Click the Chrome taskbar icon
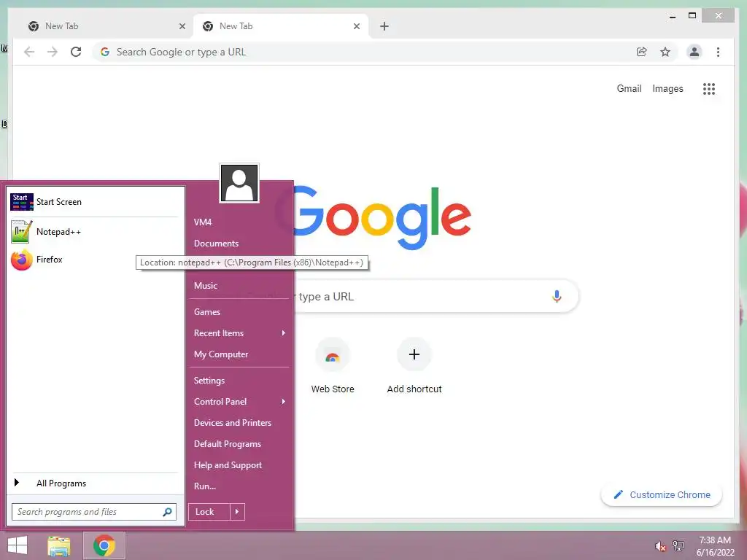 [104, 545]
